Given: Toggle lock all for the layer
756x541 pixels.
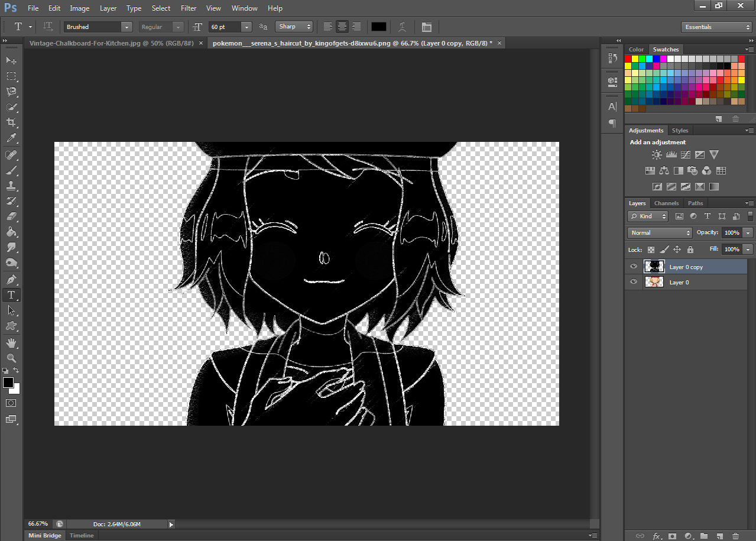Looking at the screenshot, I should [x=690, y=250].
